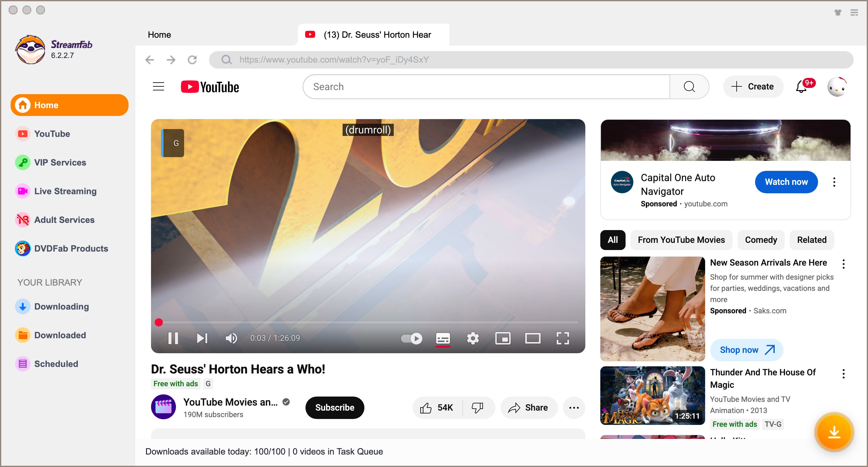Open options for Thunder And The House Of Magic
Screen dimensions: 868x467
(844, 374)
